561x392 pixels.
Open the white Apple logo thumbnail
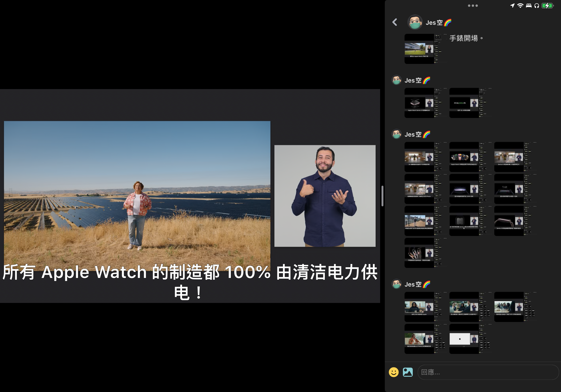(x=471, y=339)
